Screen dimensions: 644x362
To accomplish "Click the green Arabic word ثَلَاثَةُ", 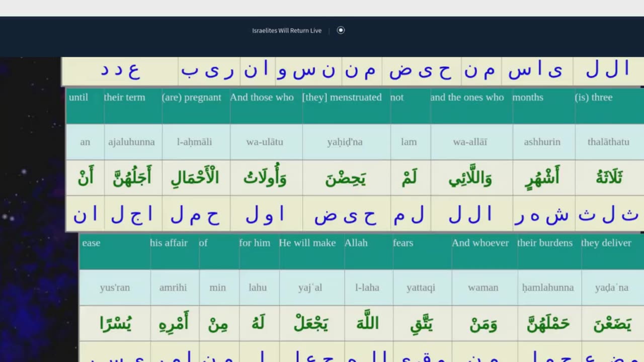I will click(609, 177).
